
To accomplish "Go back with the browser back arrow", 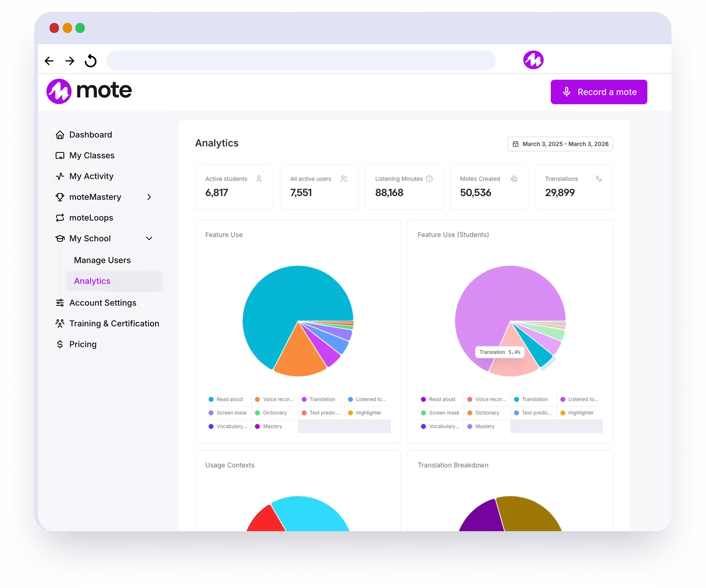I will 49,61.
